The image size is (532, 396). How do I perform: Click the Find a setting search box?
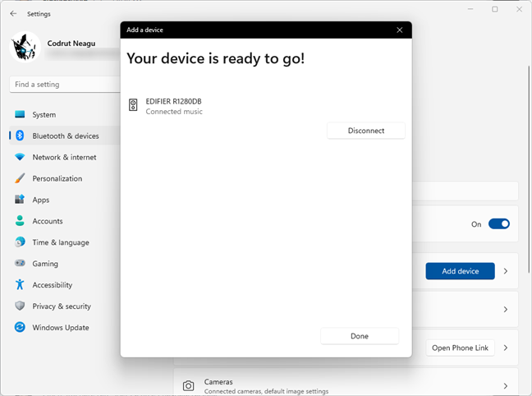pos(65,85)
